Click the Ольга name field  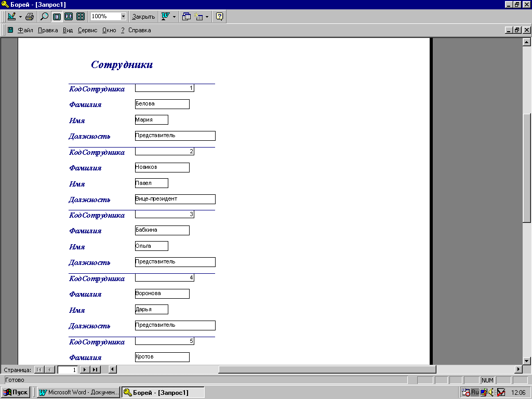(x=151, y=246)
